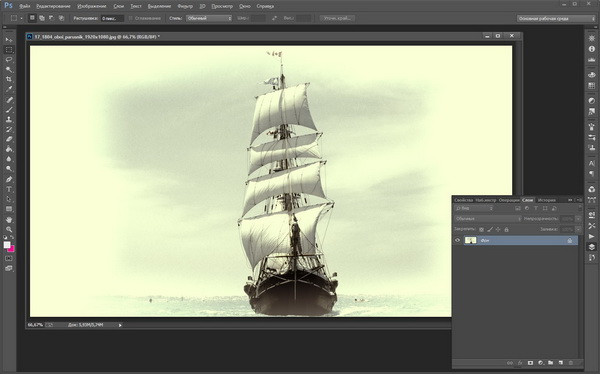Click the new adjustment layer button
600x374 pixels.
[x=541, y=363]
